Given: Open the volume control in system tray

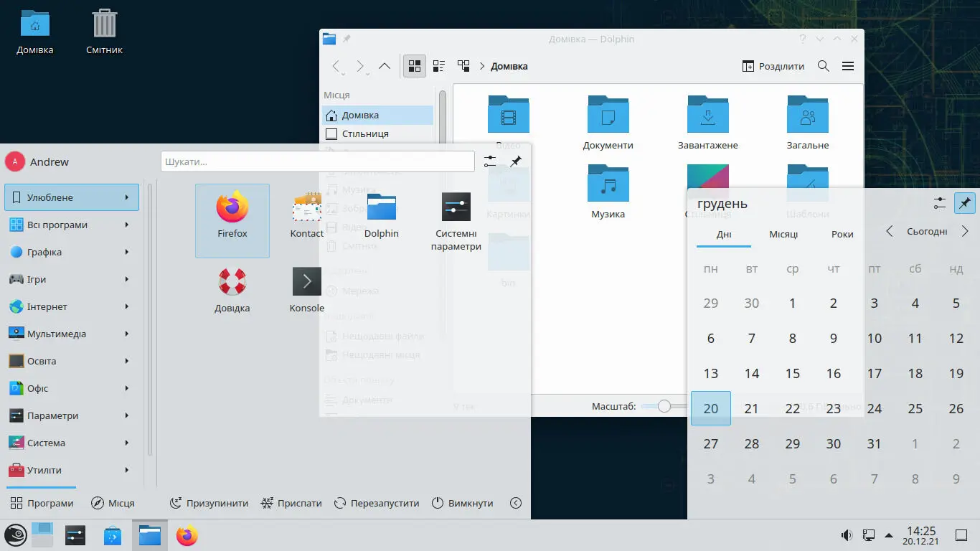Looking at the screenshot, I should click(847, 535).
